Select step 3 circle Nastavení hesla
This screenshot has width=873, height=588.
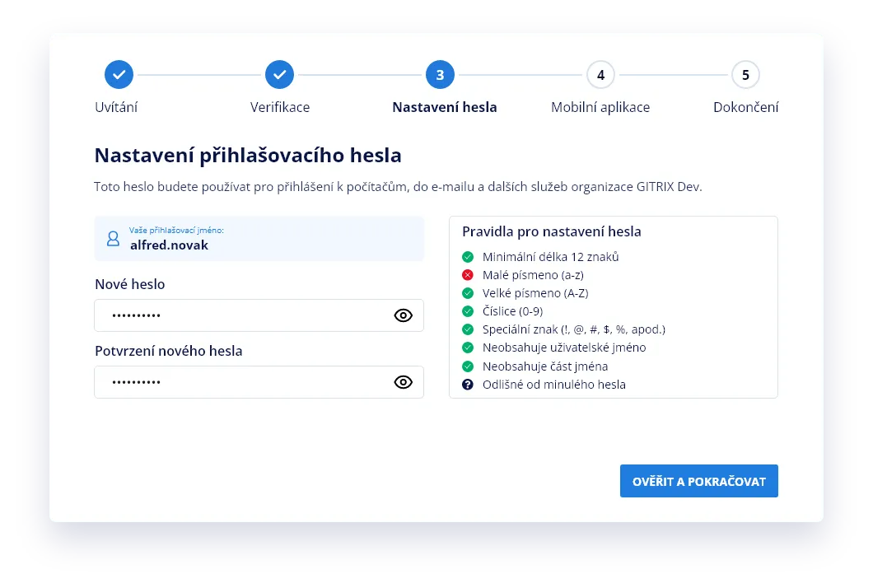[440, 75]
